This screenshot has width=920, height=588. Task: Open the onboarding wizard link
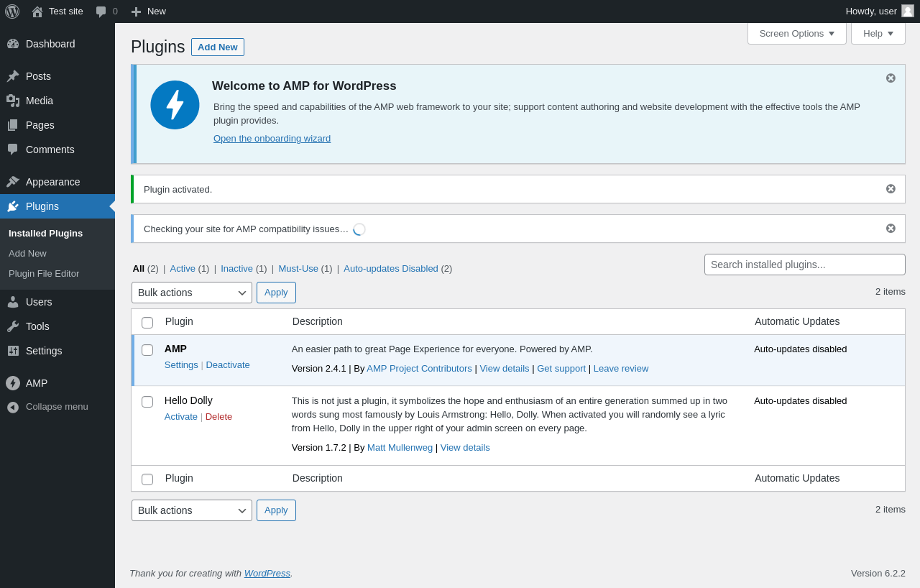coord(272,139)
